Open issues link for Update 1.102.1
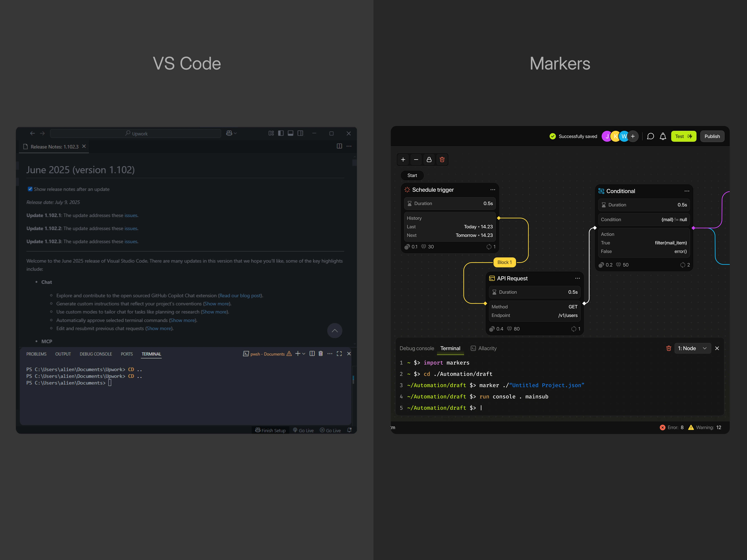 click(131, 215)
